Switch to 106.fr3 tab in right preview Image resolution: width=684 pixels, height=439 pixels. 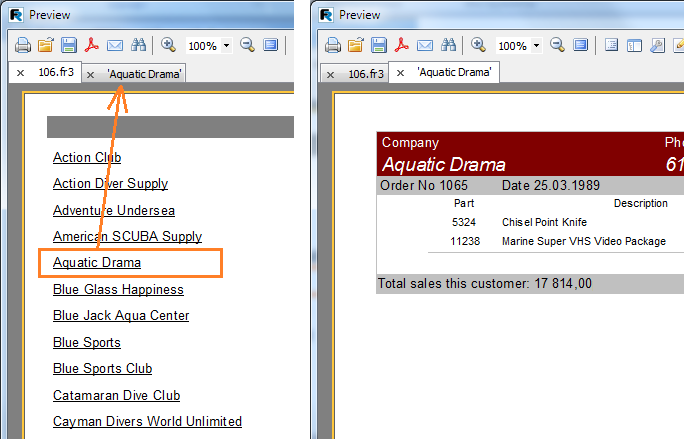366,74
